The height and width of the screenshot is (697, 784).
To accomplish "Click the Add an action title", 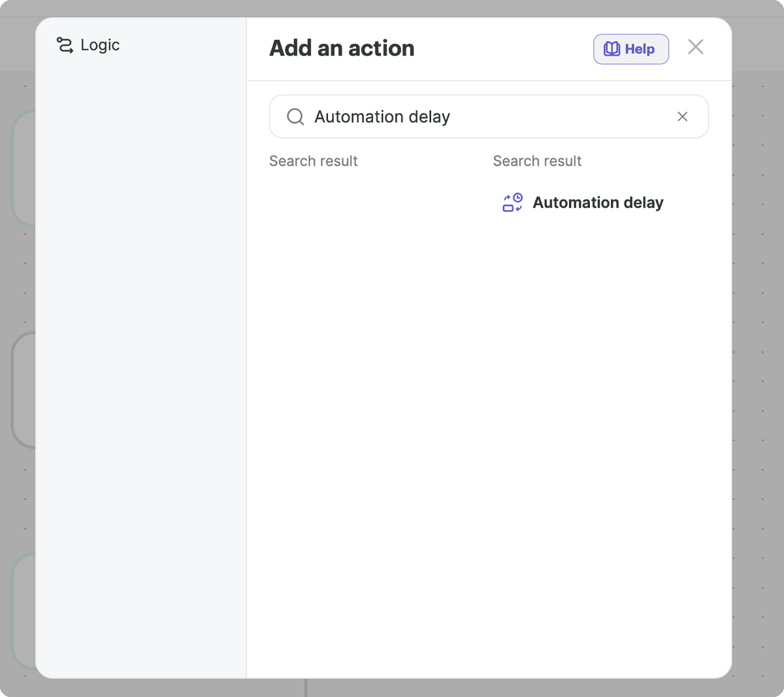I will click(x=342, y=48).
